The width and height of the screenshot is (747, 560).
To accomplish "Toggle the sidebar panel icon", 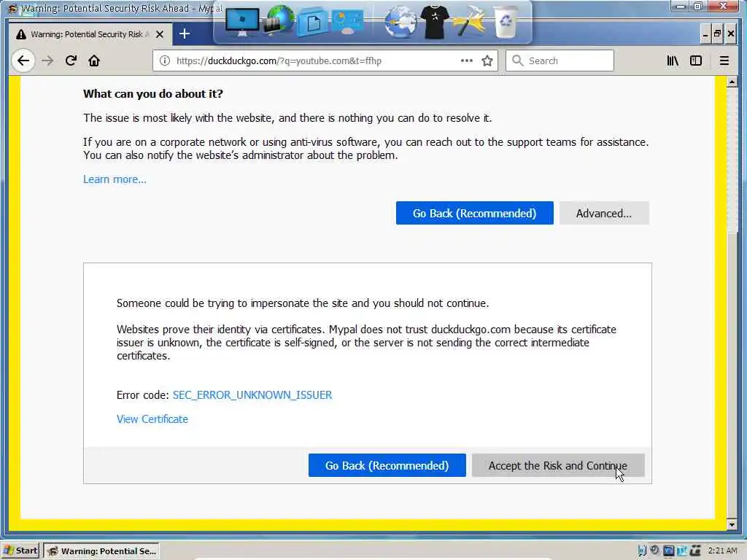I will 695,61.
